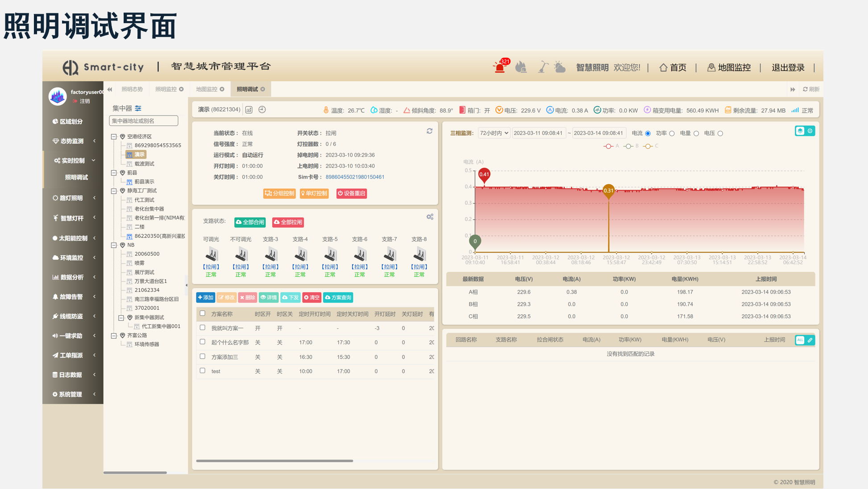
Task: Open the branch settings gears icon
Action: pos(430,217)
